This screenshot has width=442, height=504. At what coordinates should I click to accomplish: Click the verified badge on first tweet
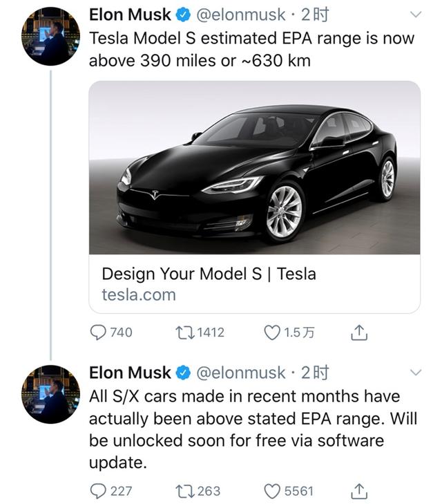point(184,15)
